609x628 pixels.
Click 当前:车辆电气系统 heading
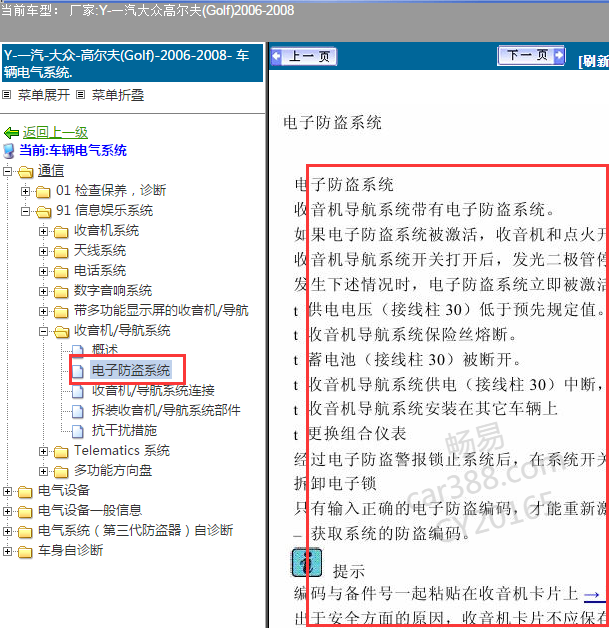point(73,151)
